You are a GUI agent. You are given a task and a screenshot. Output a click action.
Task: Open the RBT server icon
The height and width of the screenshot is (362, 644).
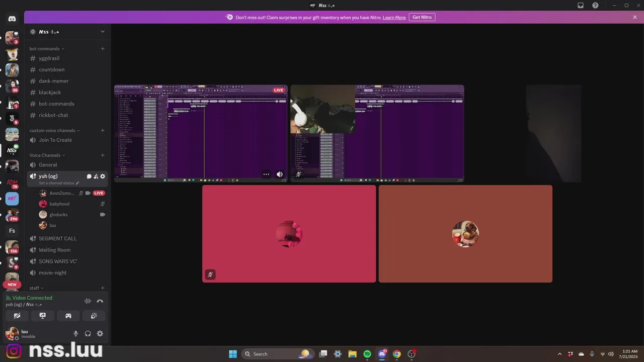click(12, 199)
